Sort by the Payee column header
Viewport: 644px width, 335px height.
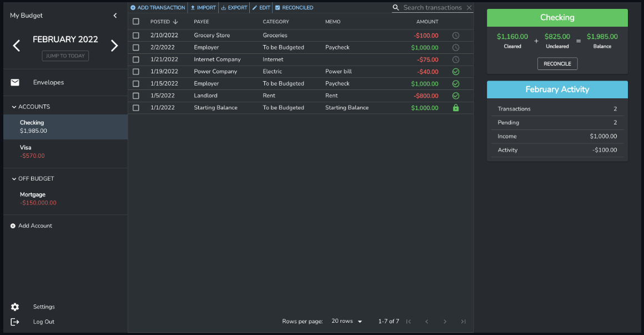point(201,21)
